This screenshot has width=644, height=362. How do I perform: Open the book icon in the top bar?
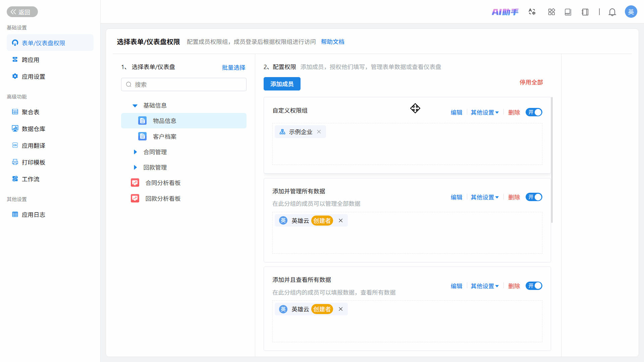(x=568, y=12)
